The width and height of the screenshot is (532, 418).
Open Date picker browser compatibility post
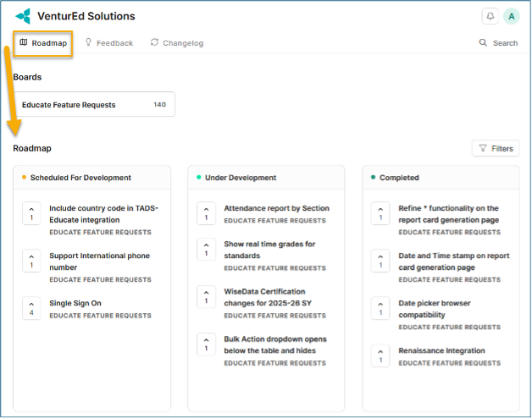tap(435, 309)
